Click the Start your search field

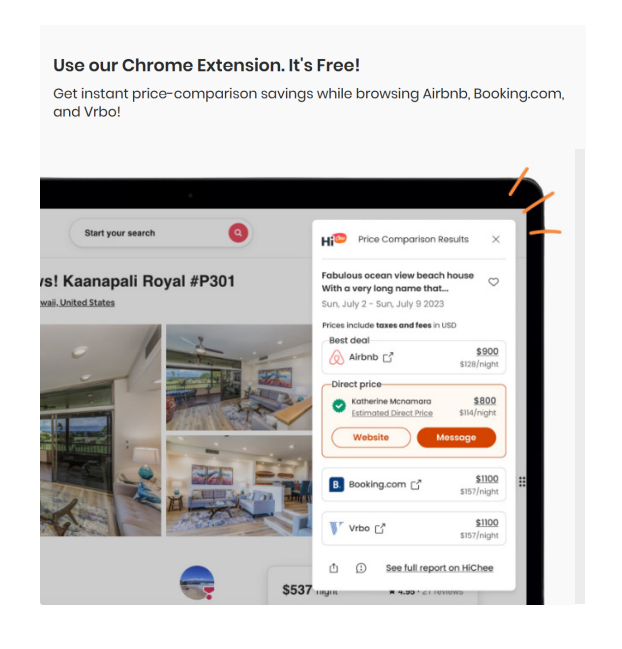pyautogui.click(x=161, y=233)
